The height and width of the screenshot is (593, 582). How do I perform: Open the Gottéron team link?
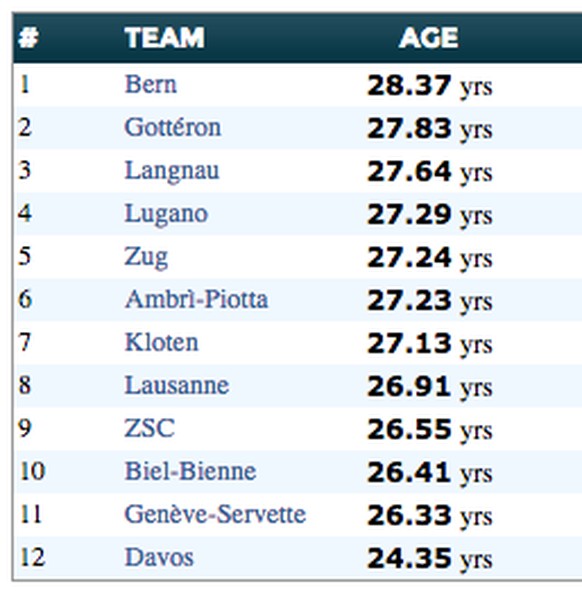pyautogui.click(x=173, y=127)
